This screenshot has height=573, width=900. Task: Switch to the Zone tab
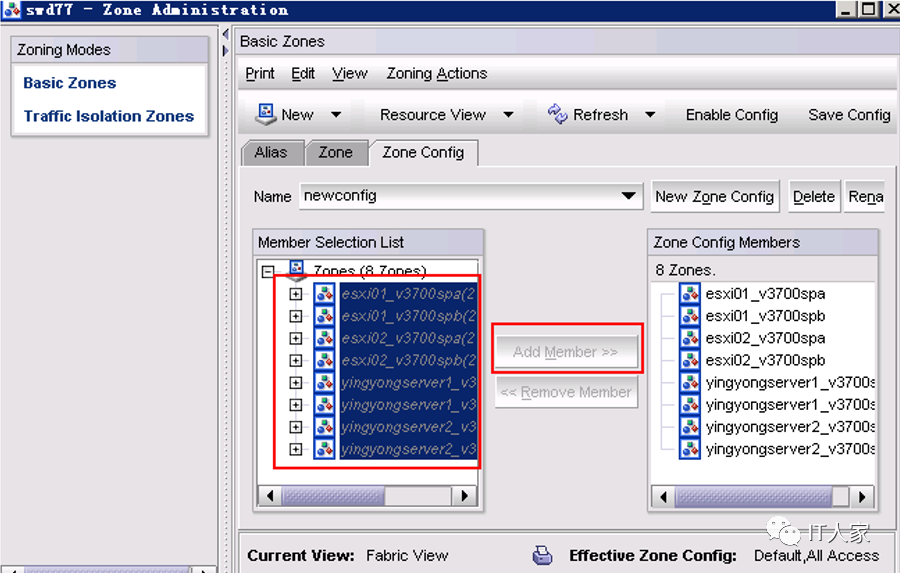[x=336, y=153]
